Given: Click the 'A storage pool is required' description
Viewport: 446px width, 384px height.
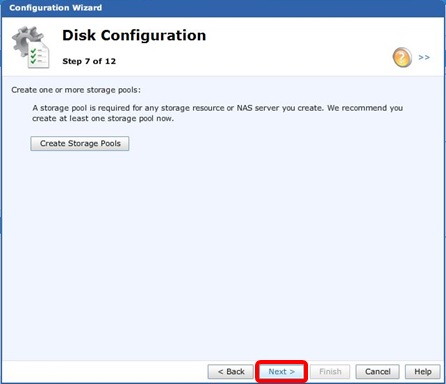Looking at the screenshot, I should 217,113.
